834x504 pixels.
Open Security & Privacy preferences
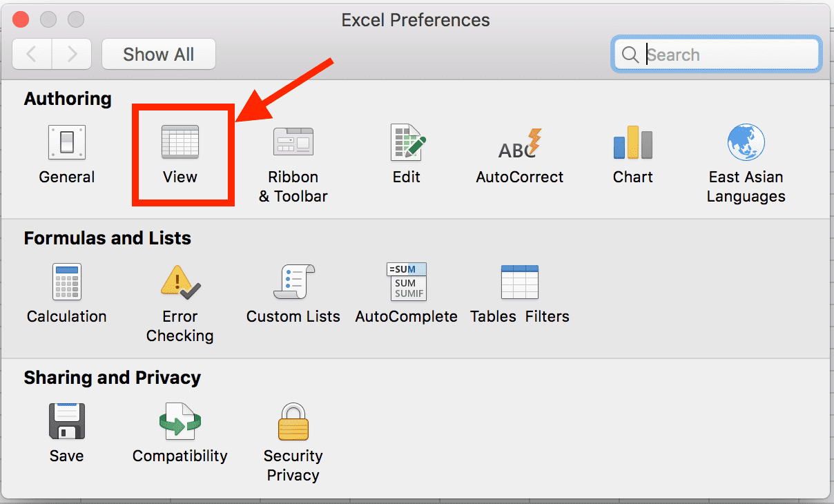[293, 422]
